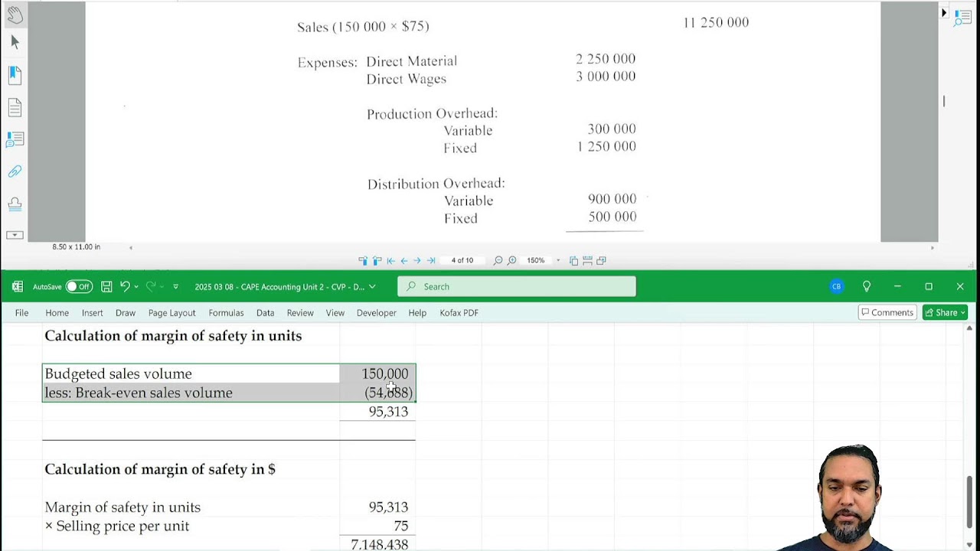Select the Hand pan tool in PDF viewer
This screenshot has width=980, height=551.
[15, 14]
